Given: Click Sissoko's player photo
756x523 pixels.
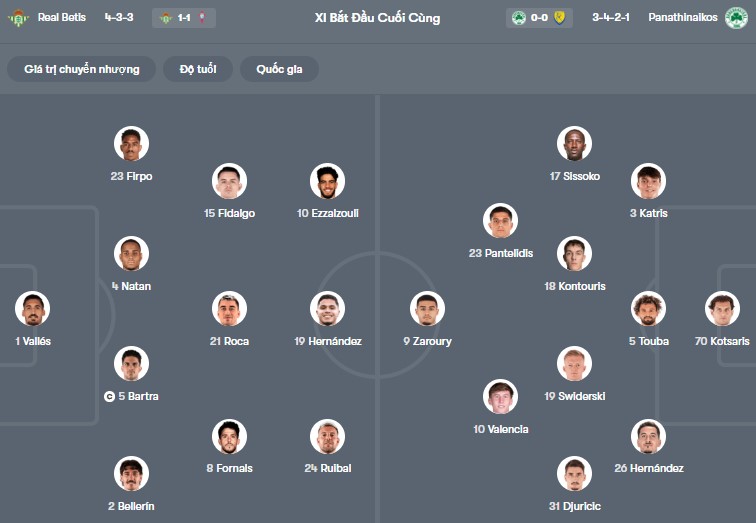Looking at the screenshot, I should [575, 144].
